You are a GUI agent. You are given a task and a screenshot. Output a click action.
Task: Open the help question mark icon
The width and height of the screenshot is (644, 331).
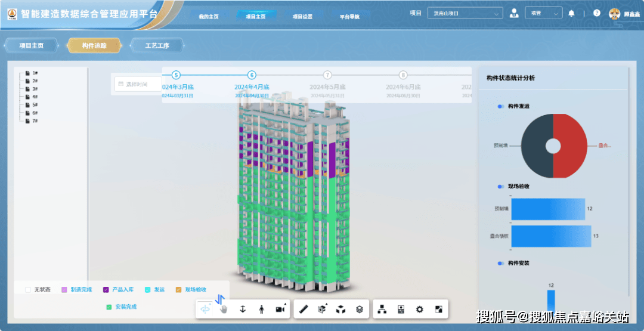(596, 13)
